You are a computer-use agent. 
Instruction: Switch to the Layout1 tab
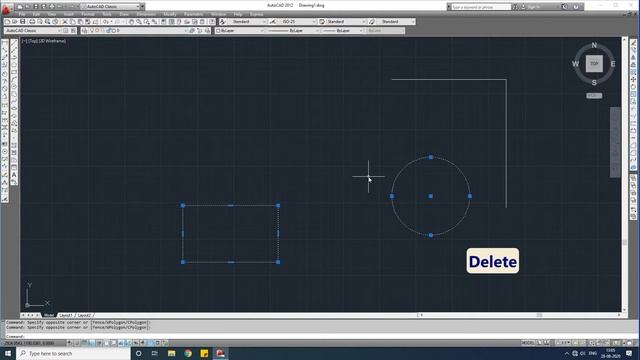66,316
